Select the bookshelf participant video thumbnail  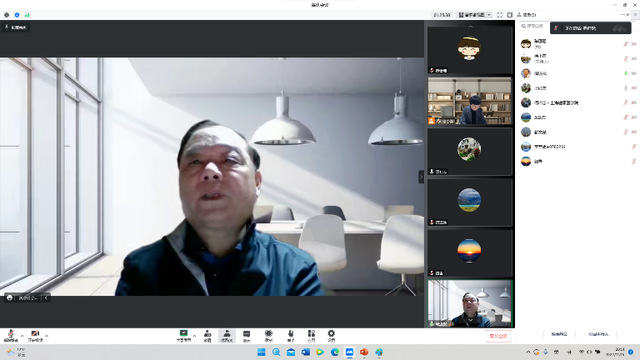(469, 101)
